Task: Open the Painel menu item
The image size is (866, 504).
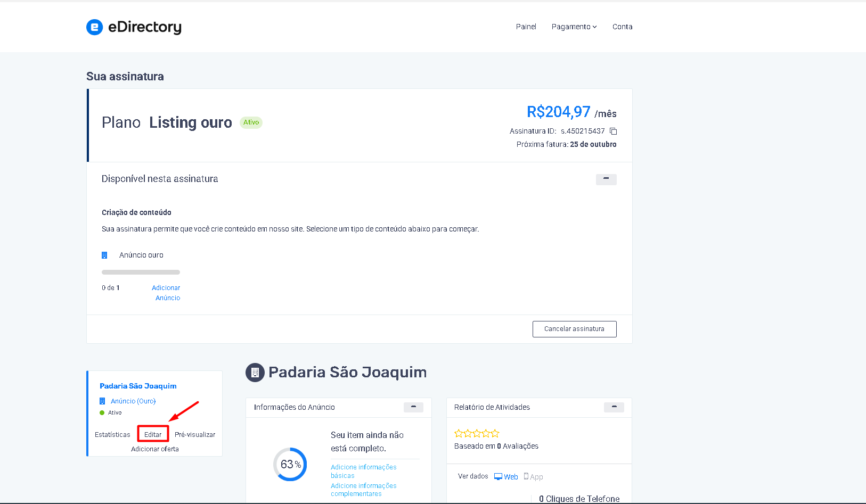Action: pos(526,27)
